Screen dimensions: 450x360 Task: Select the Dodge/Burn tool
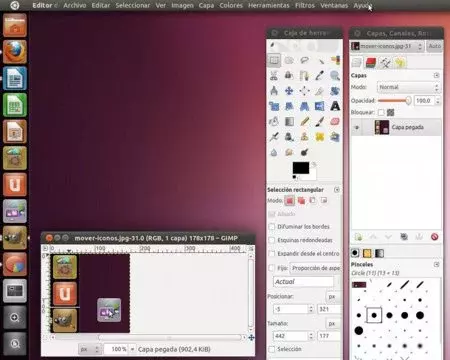304,152
